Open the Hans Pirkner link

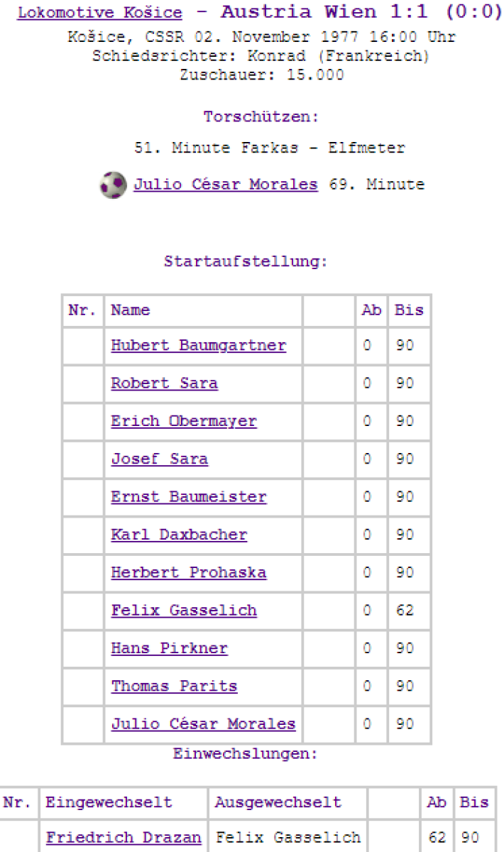[x=169, y=648]
